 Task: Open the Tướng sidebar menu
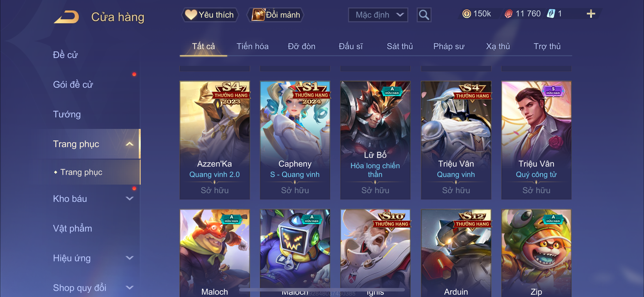pos(67,114)
